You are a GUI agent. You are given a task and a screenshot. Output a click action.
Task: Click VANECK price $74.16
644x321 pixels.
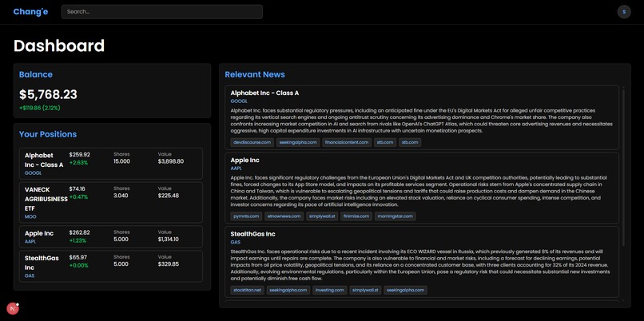tap(78, 188)
